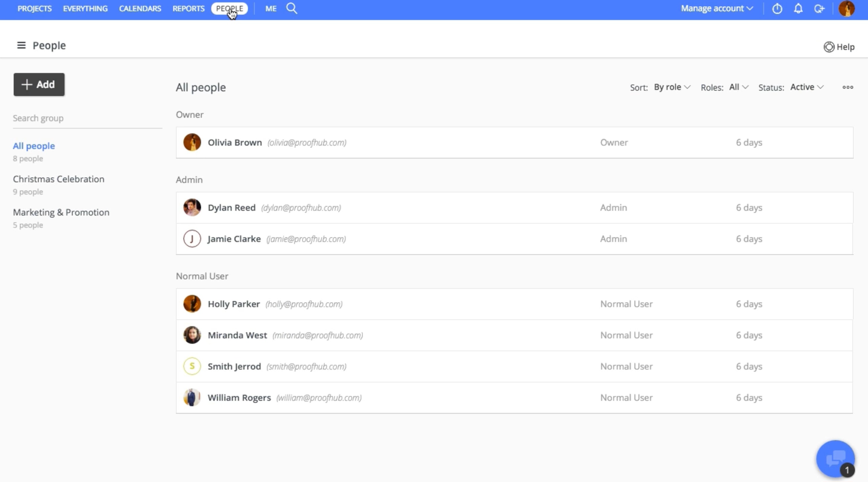The width and height of the screenshot is (868, 482).
Task: Toggle Status filter to show inactive
Action: click(x=806, y=87)
